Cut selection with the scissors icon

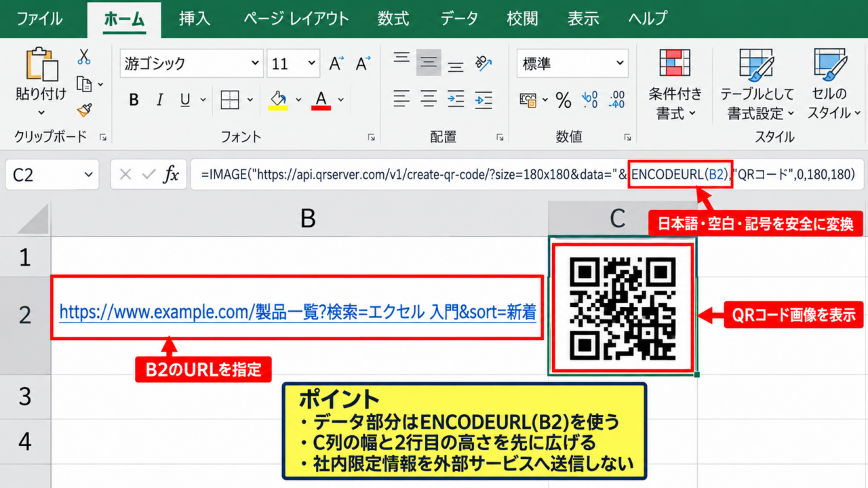pos(84,57)
